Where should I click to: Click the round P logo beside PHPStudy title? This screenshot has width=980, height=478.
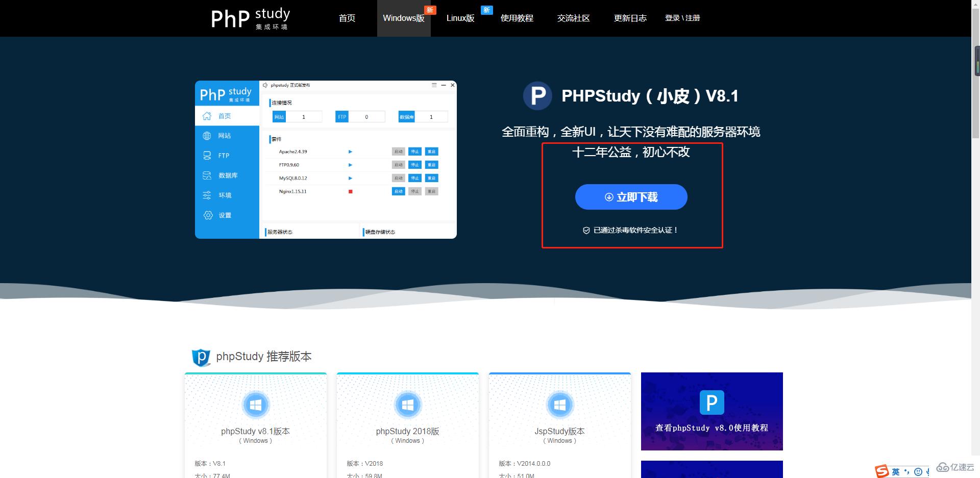click(x=537, y=95)
